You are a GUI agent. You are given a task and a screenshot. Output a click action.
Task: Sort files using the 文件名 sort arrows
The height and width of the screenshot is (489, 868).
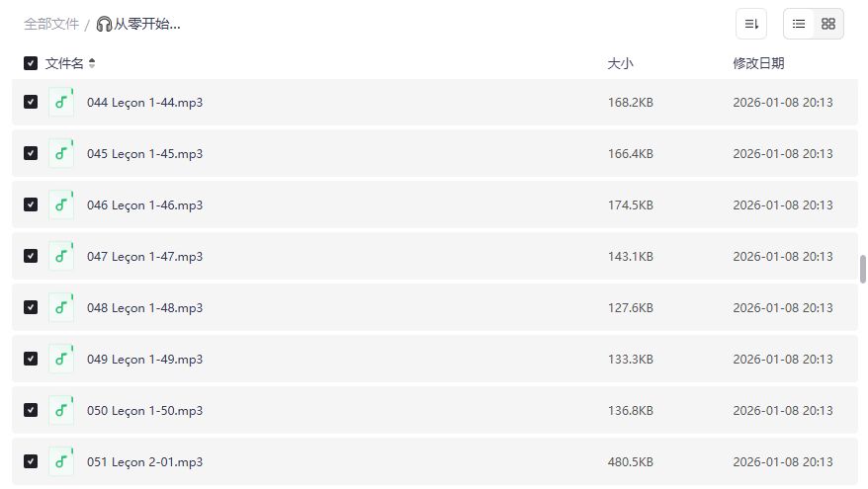coord(92,63)
